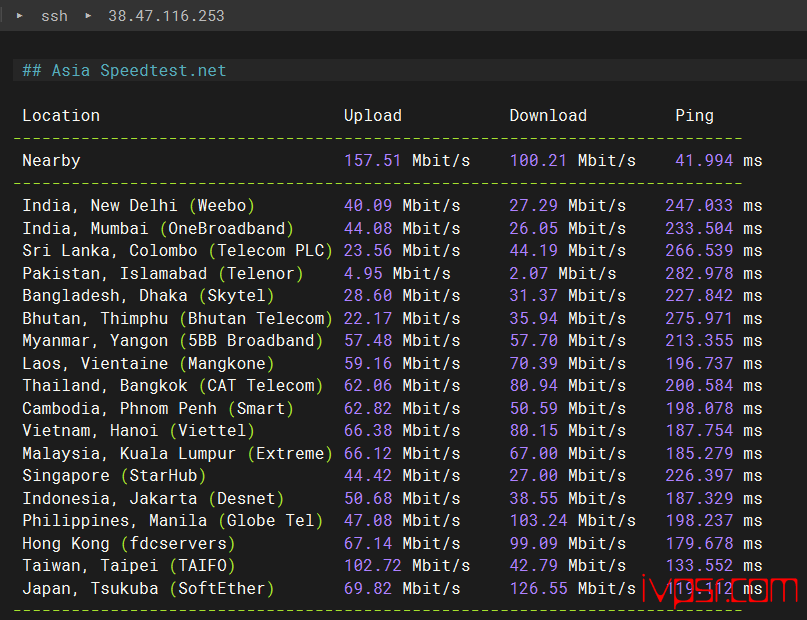Click Myanmar, Yangon (5BB Broadband) row
Screen dimensions: 807x620
tap(392, 341)
